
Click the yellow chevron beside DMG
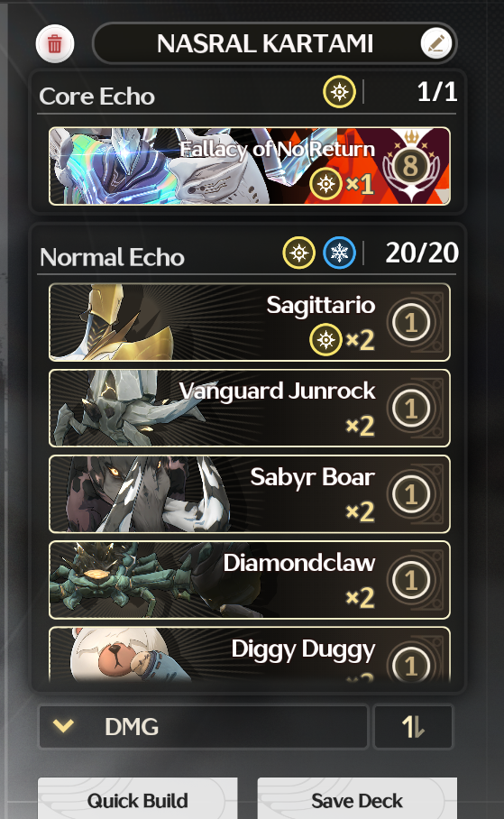[x=63, y=725]
